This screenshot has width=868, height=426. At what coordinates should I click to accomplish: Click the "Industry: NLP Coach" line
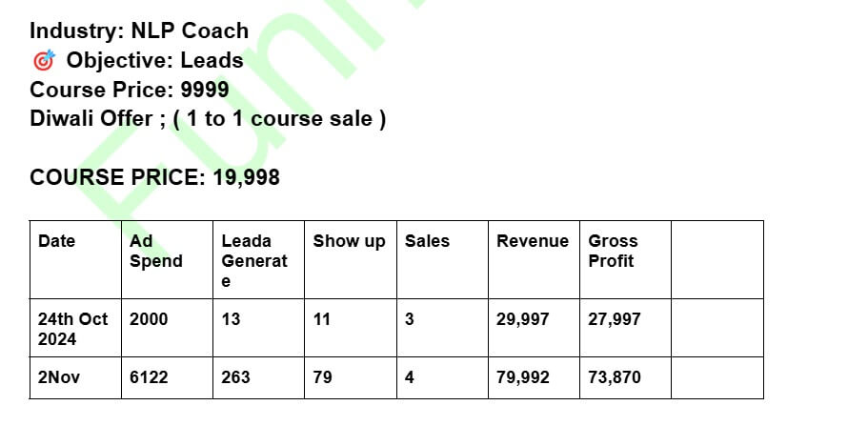pyautogui.click(x=139, y=30)
